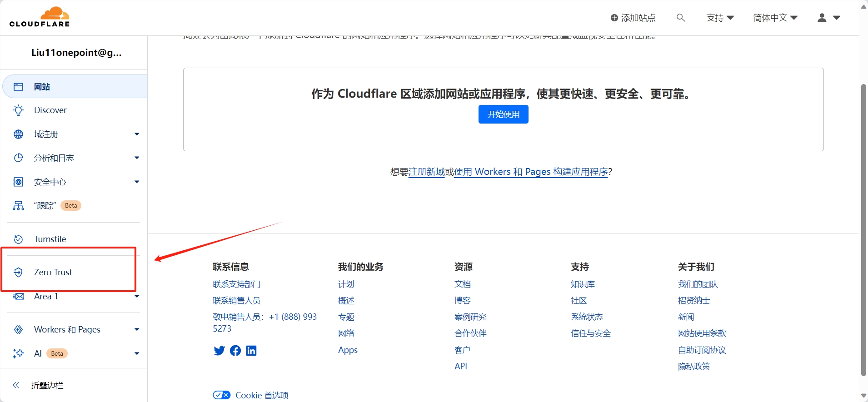Viewport: 868px width, 402px height.
Task: Expand the 域注册 sidebar section arrow
Action: coord(137,134)
